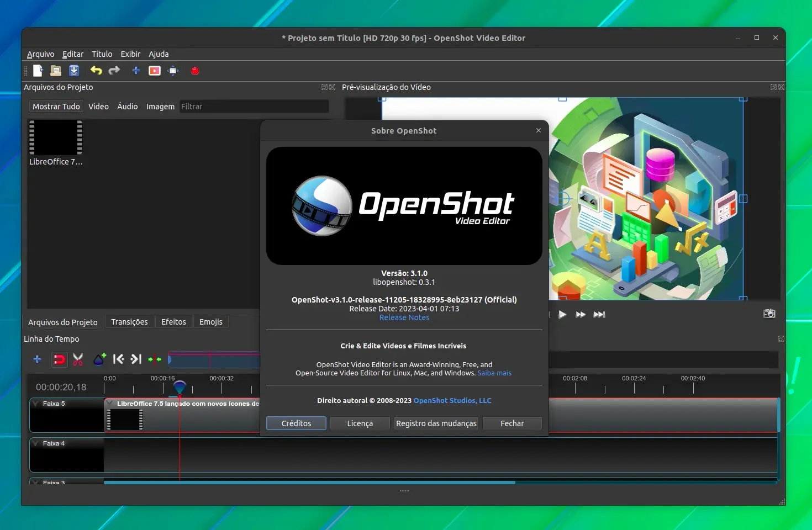
Task: Float the Pré-visualização do Vídeo panel
Action: pos(774,87)
